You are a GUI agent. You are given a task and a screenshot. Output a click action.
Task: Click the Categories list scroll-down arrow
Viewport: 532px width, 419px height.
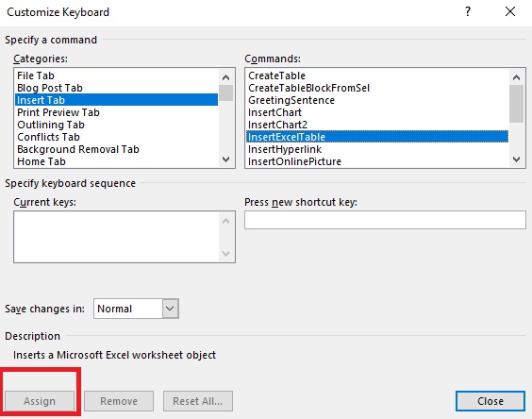[226, 159]
